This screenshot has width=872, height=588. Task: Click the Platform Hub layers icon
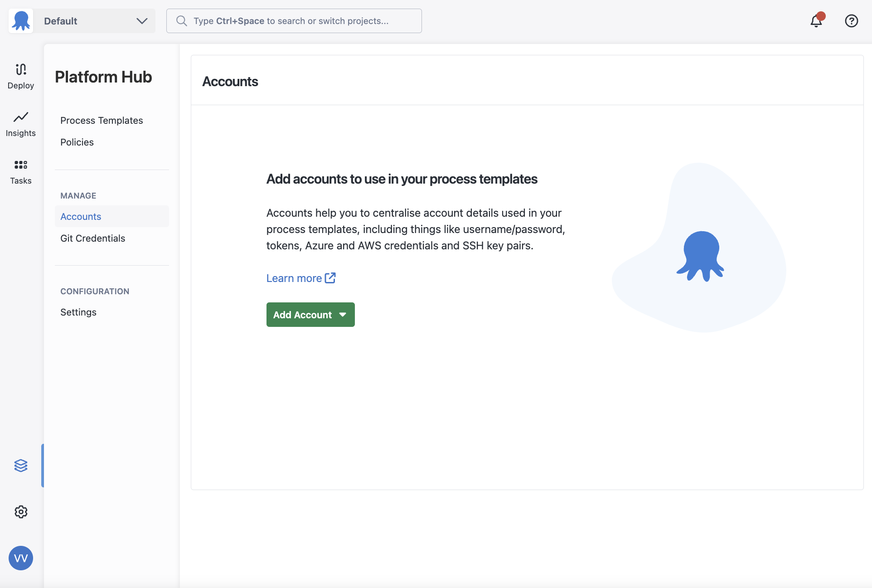click(x=21, y=466)
